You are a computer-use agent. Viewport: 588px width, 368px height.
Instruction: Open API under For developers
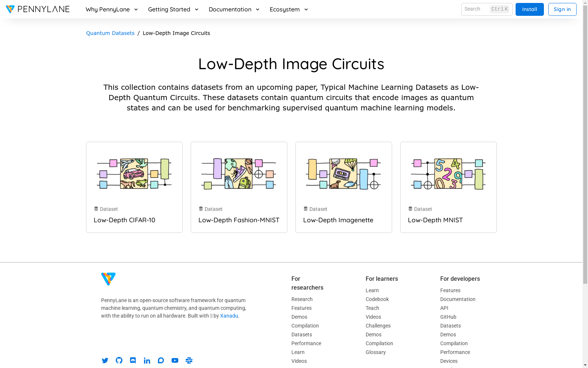tap(444, 308)
